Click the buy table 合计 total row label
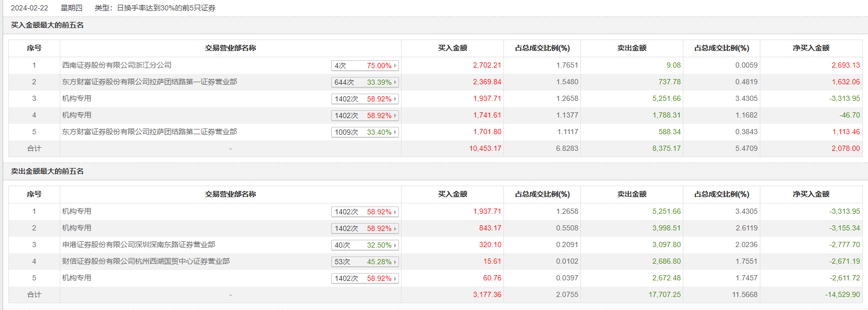Image resolution: width=868 pixels, height=310 pixels. (34, 148)
